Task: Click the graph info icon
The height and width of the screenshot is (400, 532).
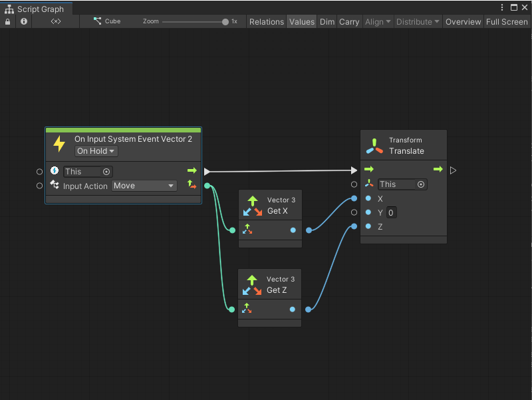Action: click(x=23, y=21)
